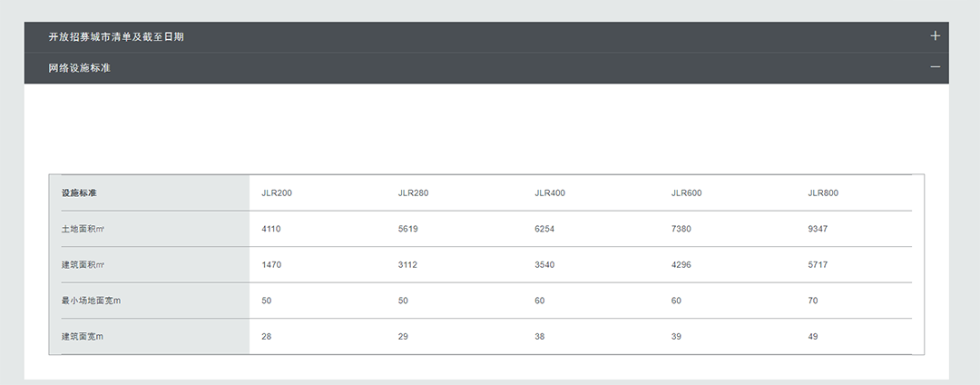The width and height of the screenshot is (980, 385).
Task: Choose the JLR600 column header
Action: coord(686,193)
